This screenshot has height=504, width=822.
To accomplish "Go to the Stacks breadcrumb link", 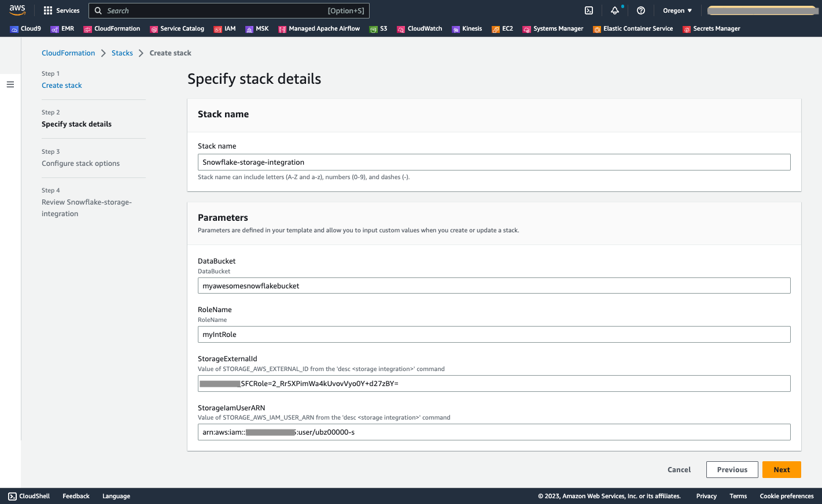I will pos(122,53).
